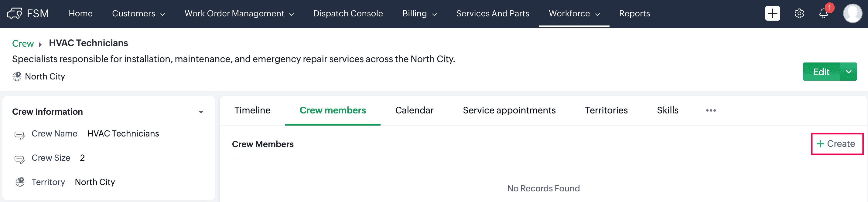Expand the Work Order Management menu

[239, 13]
